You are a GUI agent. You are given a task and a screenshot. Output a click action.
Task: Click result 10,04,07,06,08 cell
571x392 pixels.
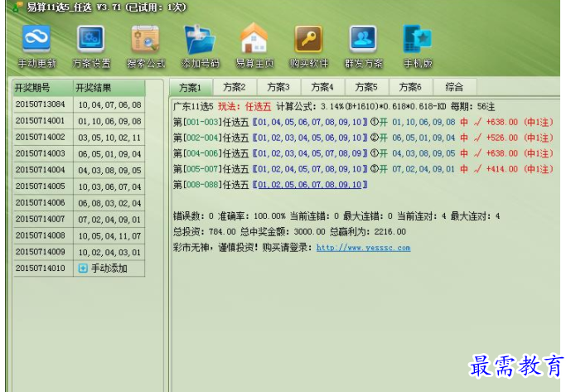pyautogui.click(x=109, y=105)
